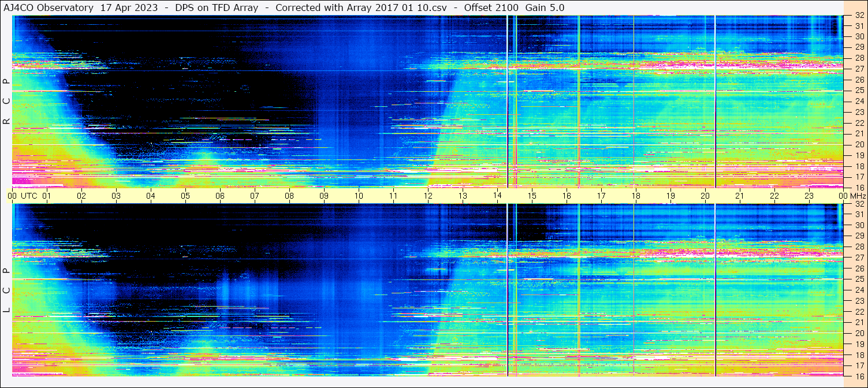Click the 20 MHz label on LCP scale
The height and width of the screenshot is (388, 868).
tap(859, 333)
